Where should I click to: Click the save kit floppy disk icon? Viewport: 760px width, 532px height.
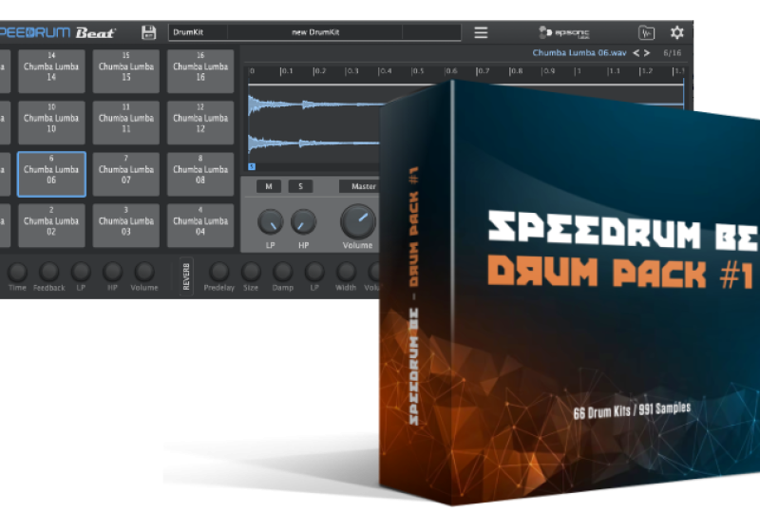pos(148,32)
